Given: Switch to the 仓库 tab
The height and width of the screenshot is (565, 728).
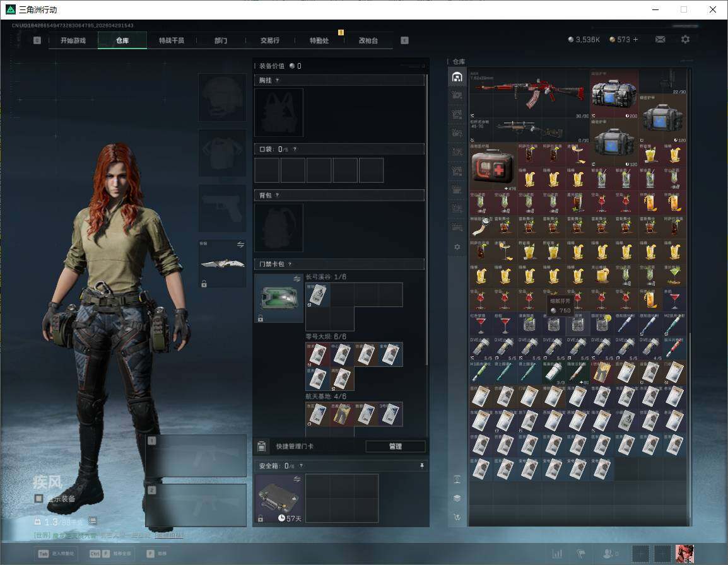Looking at the screenshot, I should (122, 40).
